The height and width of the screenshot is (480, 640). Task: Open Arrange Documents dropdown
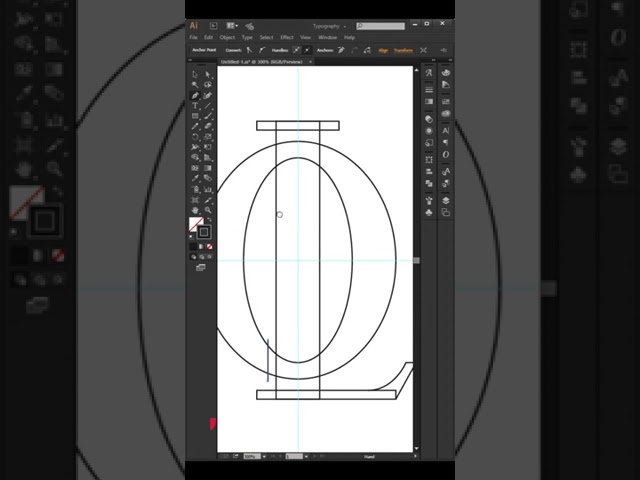coord(232,26)
